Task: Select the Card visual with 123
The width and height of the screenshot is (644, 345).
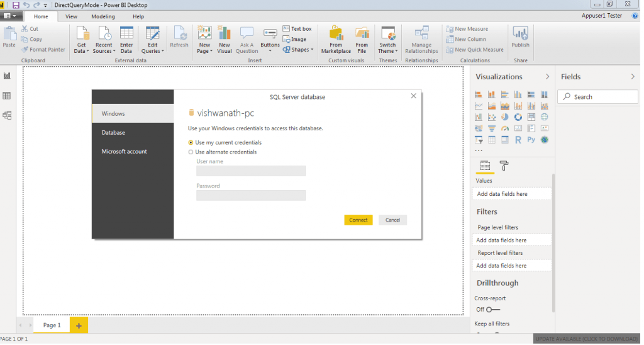Action: 518,128
